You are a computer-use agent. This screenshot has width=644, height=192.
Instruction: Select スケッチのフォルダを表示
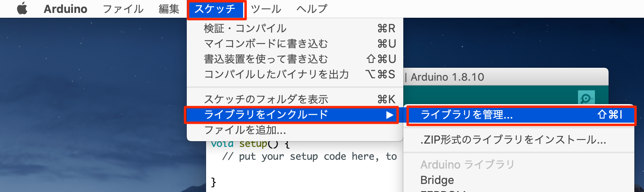point(295,99)
